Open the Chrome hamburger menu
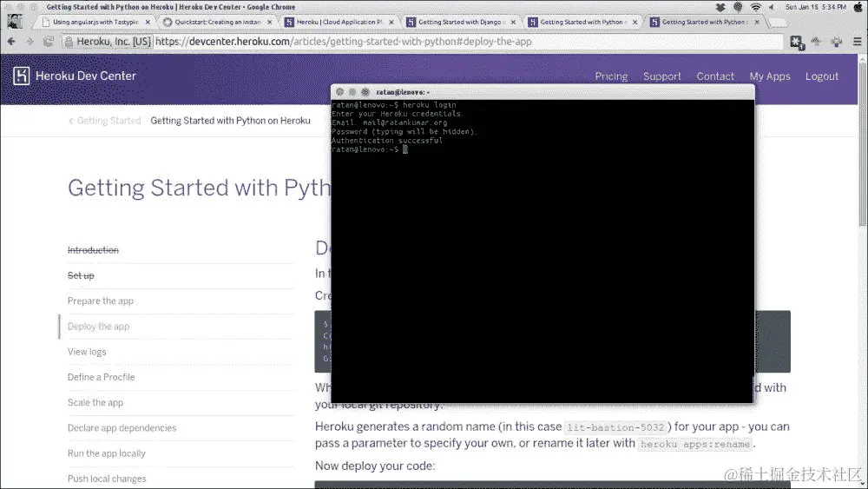 (857, 42)
